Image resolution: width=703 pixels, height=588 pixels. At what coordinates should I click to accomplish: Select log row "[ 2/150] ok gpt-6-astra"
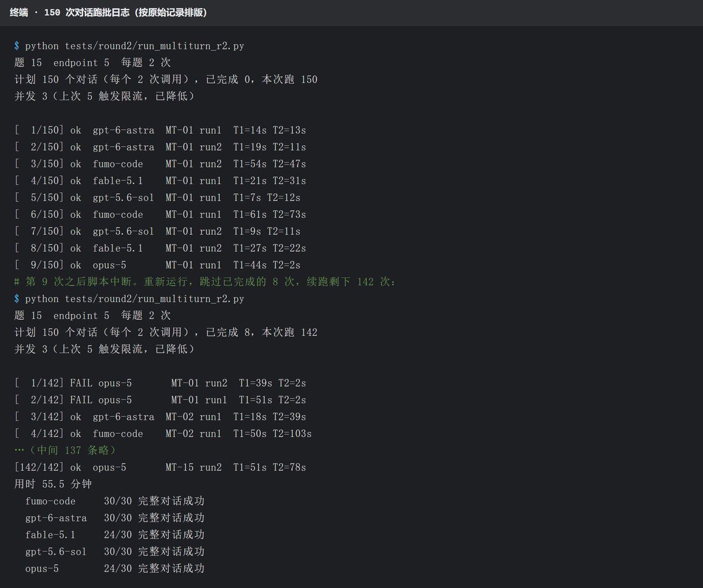(x=160, y=147)
